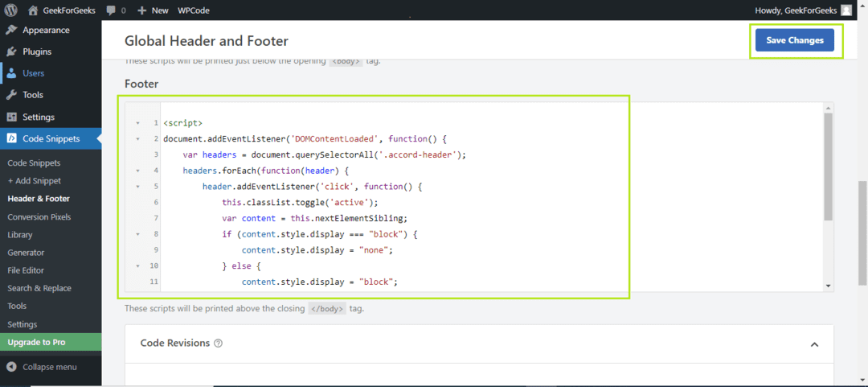The height and width of the screenshot is (387, 868).
Task: Click the user avatar icon
Action: pos(845,10)
